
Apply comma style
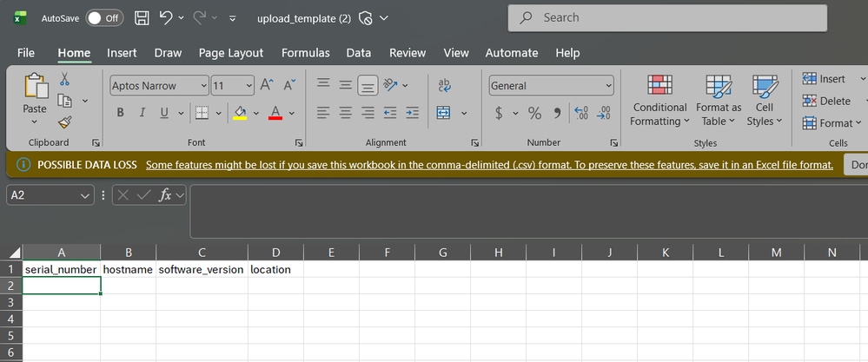tap(558, 114)
